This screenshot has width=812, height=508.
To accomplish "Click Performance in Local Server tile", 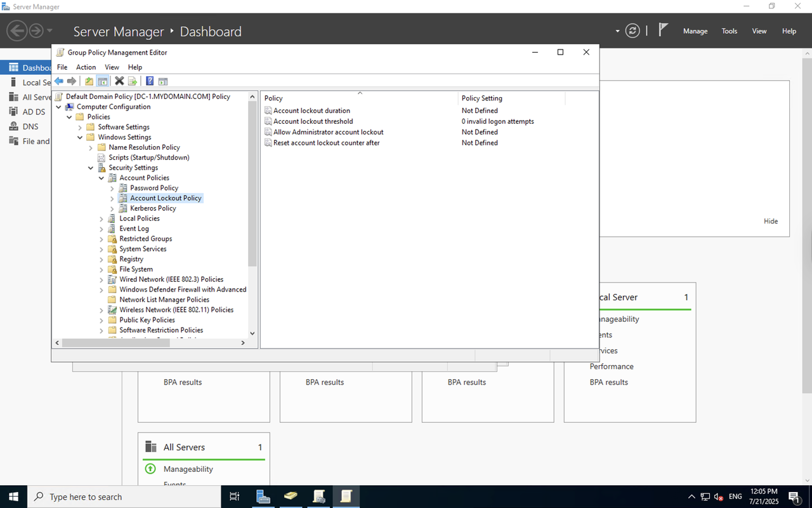I will tap(612, 366).
